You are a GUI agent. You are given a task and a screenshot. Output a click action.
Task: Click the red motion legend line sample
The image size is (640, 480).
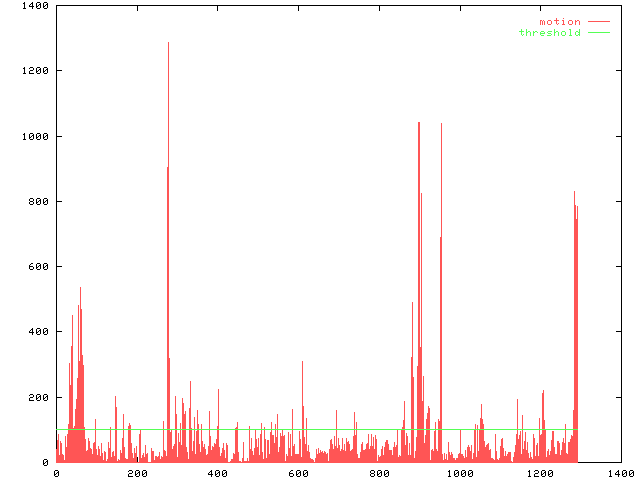598,22
